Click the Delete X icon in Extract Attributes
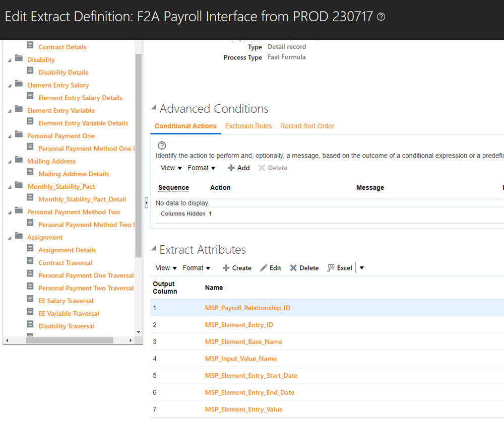 [293, 268]
